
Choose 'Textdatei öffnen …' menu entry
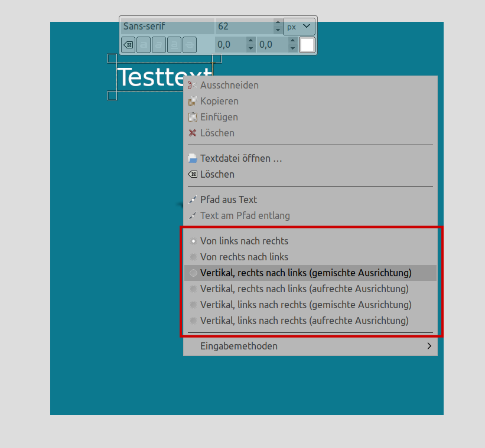click(x=310, y=158)
